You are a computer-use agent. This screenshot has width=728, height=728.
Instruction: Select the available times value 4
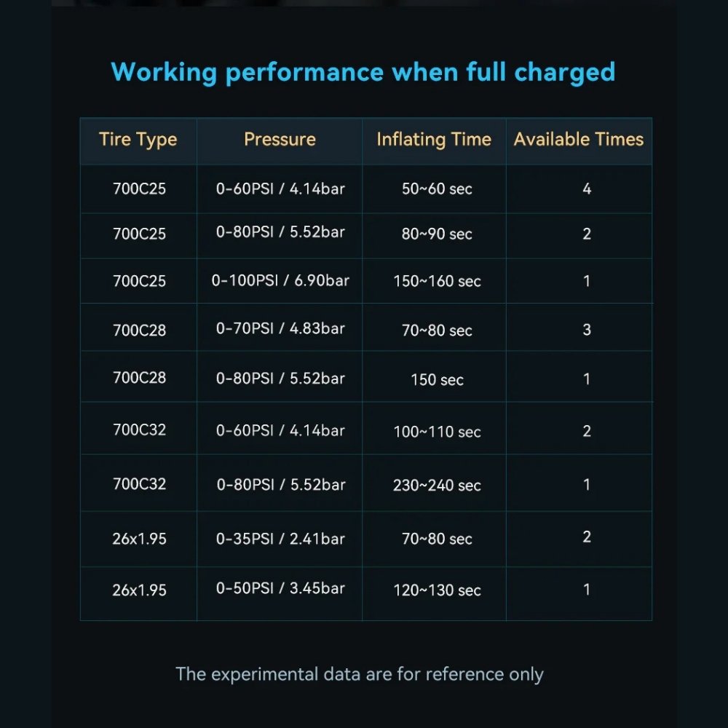(587, 189)
